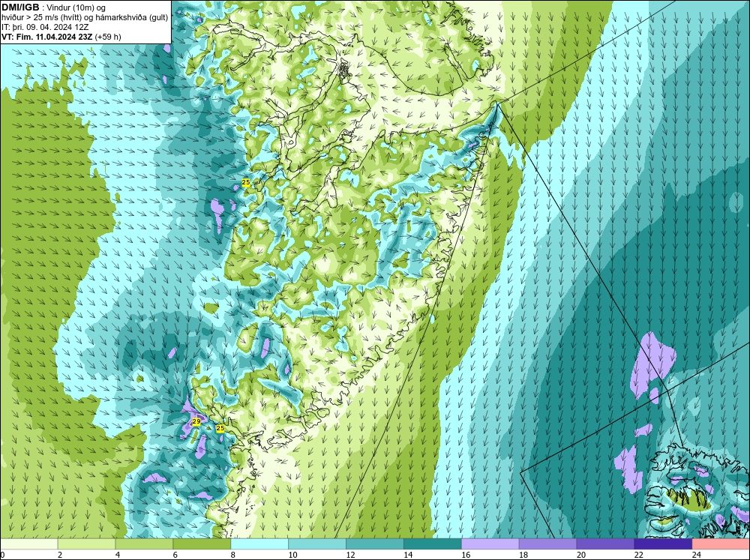Viewport: 750px width, 560px height.
Task: Click the legend scale value '20'
Action: click(580, 555)
